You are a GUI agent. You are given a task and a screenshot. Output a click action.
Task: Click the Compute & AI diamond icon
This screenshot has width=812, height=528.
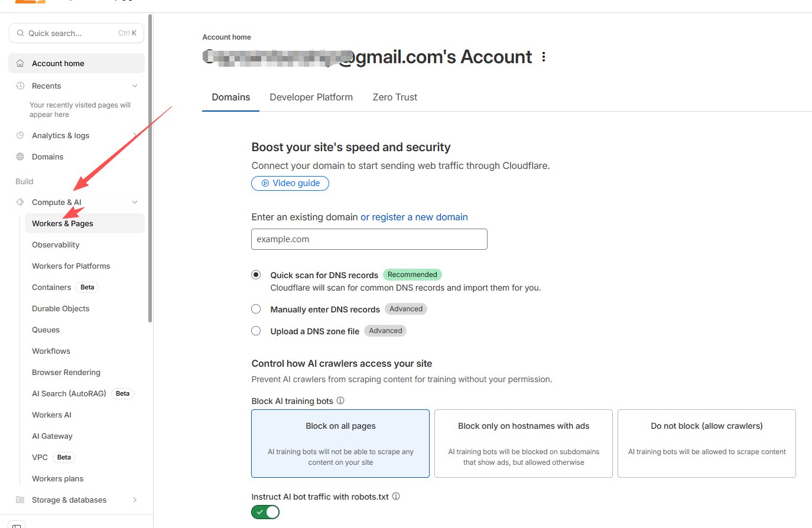tap(20, 202)
